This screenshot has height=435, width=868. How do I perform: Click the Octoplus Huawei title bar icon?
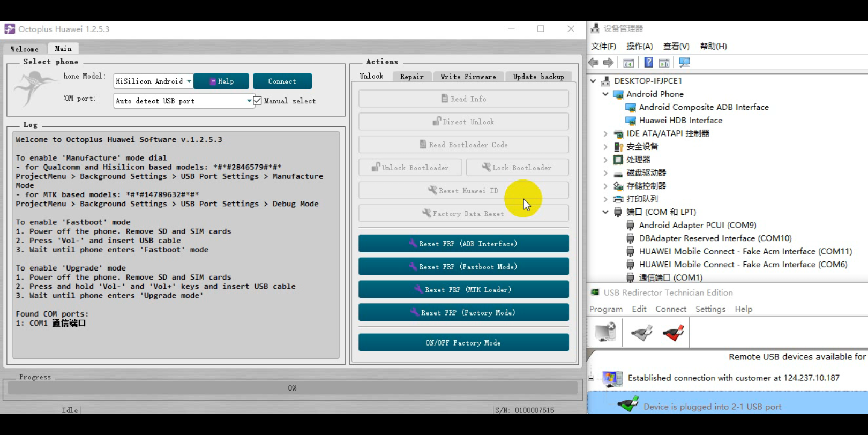(10, 29)
